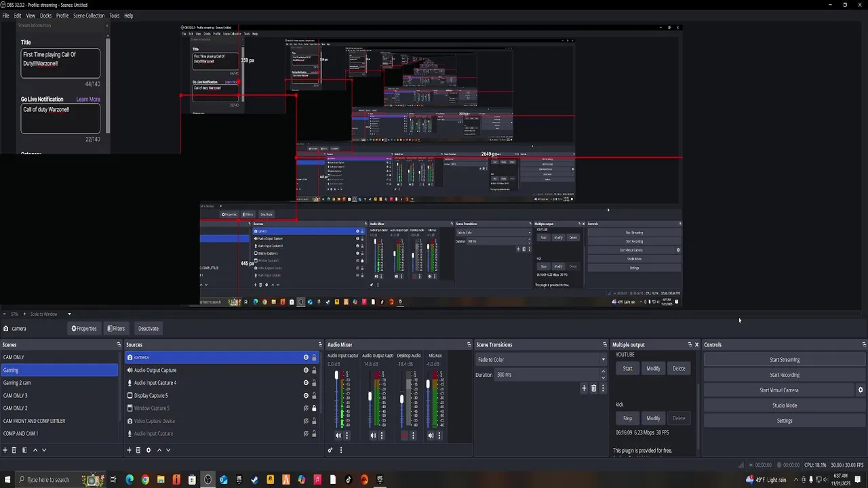
Task: Click the Start Recording button
Action: click(x=785, y=375)
